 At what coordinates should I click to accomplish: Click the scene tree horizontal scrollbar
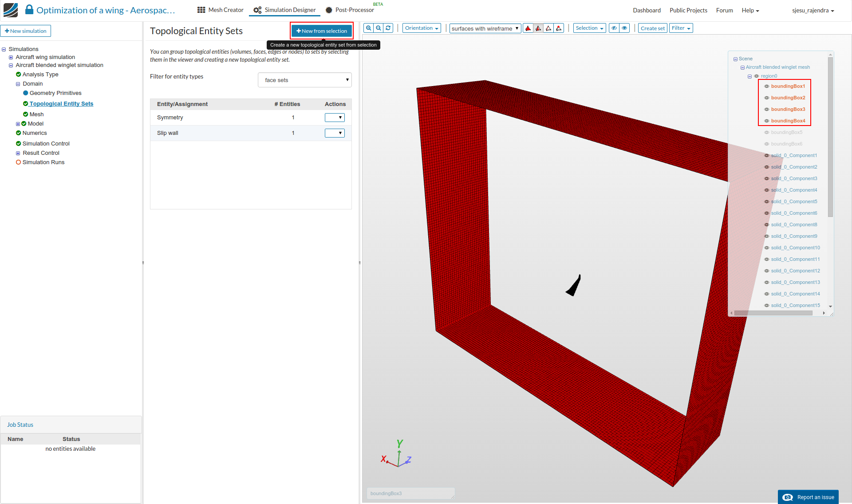coord(773,313)
